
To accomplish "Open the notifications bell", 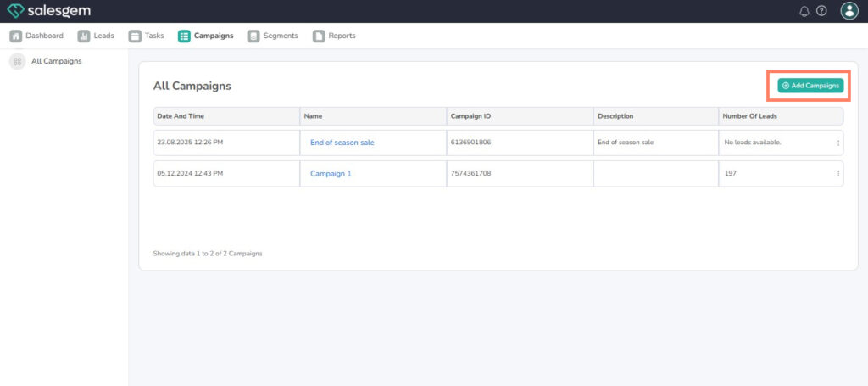I will pyautogui.click(x=804, y=11).
